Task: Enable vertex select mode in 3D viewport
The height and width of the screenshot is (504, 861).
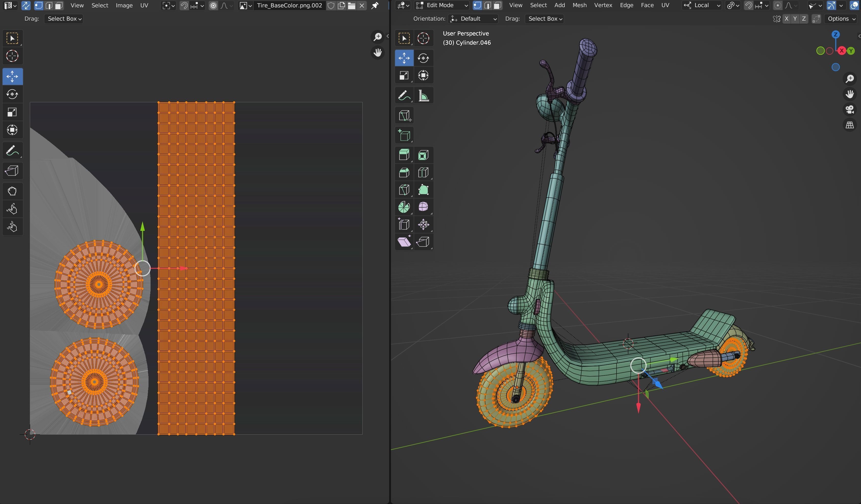Action: click(477, 5)
